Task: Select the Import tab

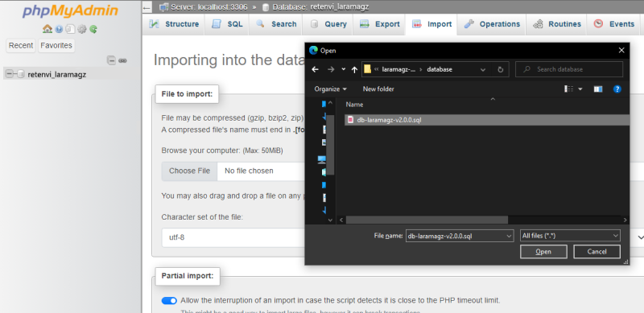Action: click(x=431, y=24)
